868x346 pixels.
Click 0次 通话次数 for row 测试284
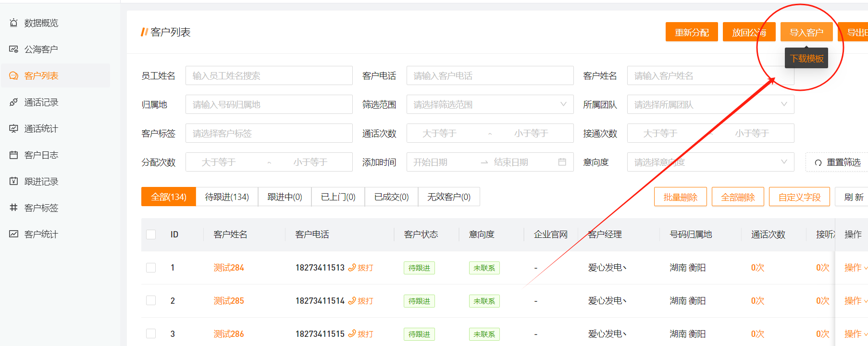757,268
